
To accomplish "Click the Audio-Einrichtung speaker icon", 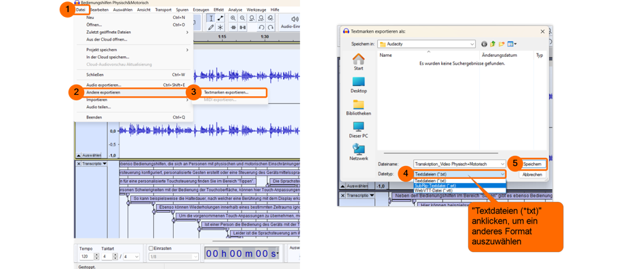I will (295, 19).
